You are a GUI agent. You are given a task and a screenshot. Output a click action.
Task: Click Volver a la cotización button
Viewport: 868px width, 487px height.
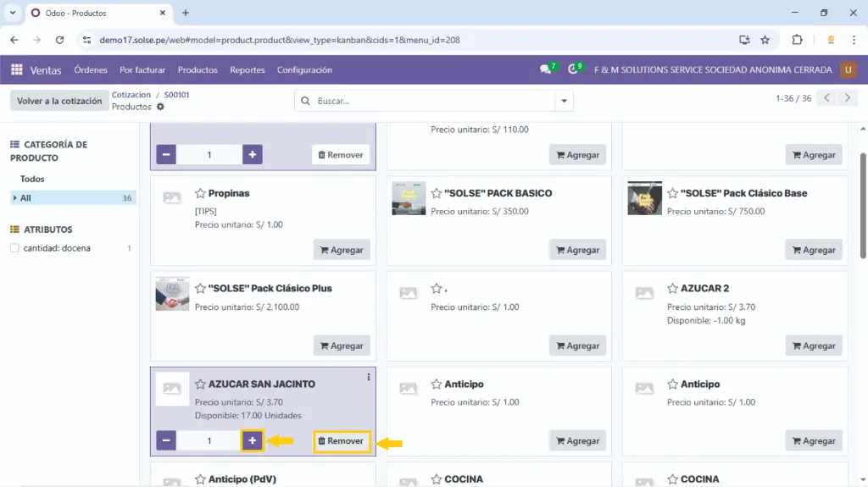coord(59,101)
